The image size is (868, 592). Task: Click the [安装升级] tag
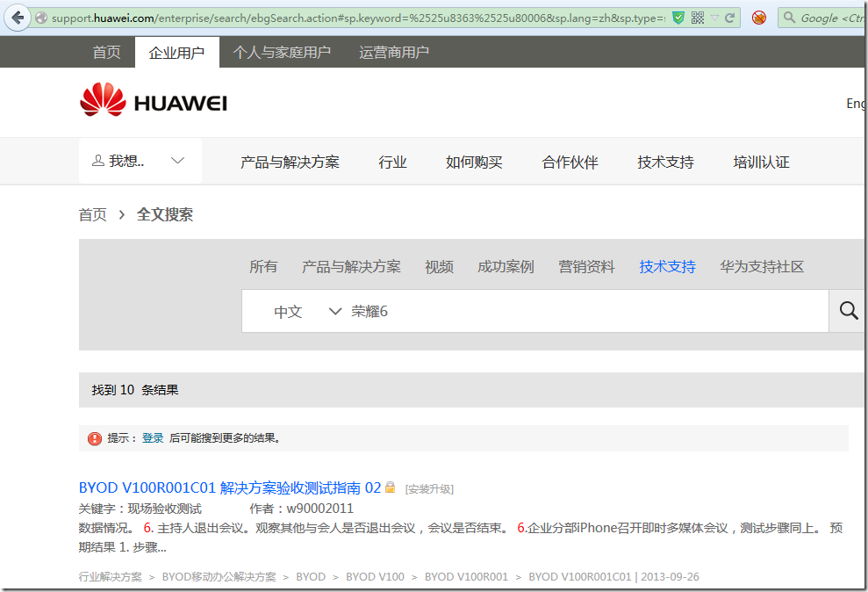tap(429, 489)
